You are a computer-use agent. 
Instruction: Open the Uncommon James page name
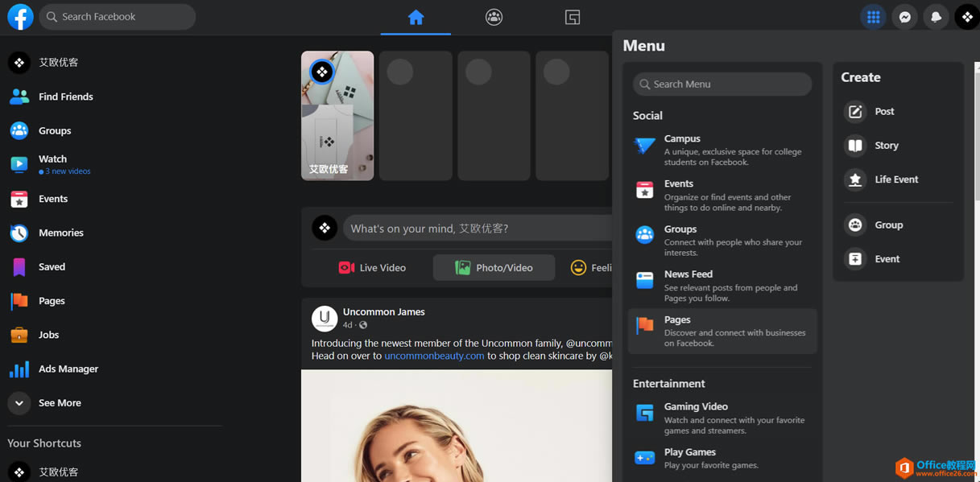pos(383,311)
